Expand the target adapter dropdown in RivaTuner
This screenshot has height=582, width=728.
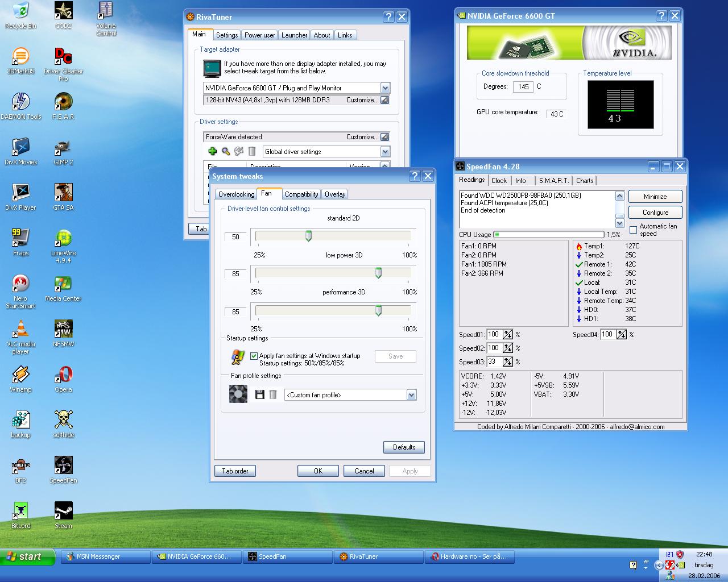pos(385,88)
